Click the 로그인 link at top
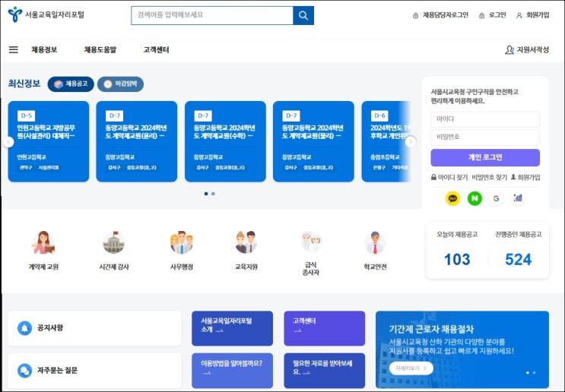 [x=497, y=14]
